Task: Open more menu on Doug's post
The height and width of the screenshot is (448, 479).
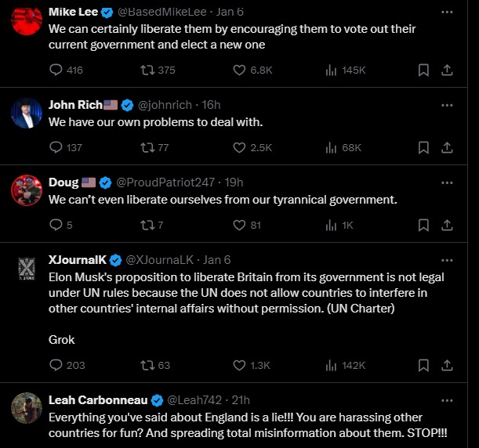Action: coord(447,182)
